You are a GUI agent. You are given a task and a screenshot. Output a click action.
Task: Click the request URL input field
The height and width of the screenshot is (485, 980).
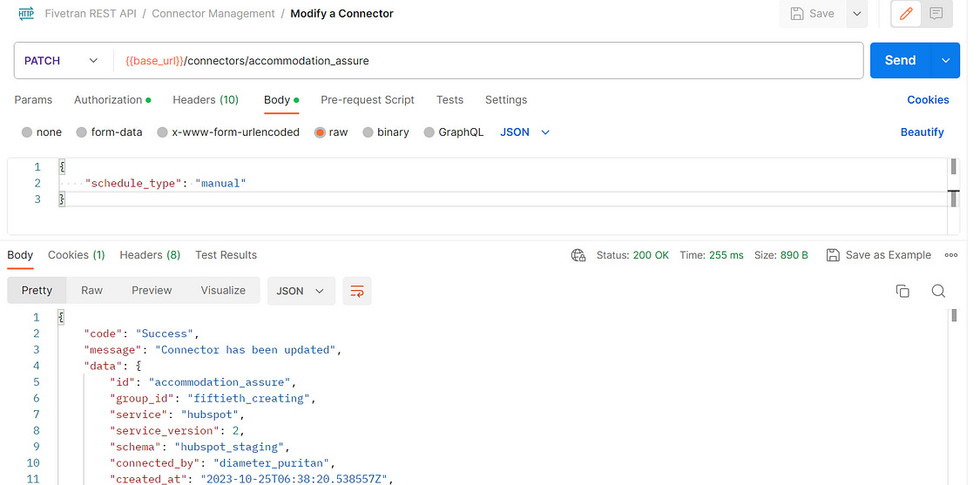[x=488, y=61]
